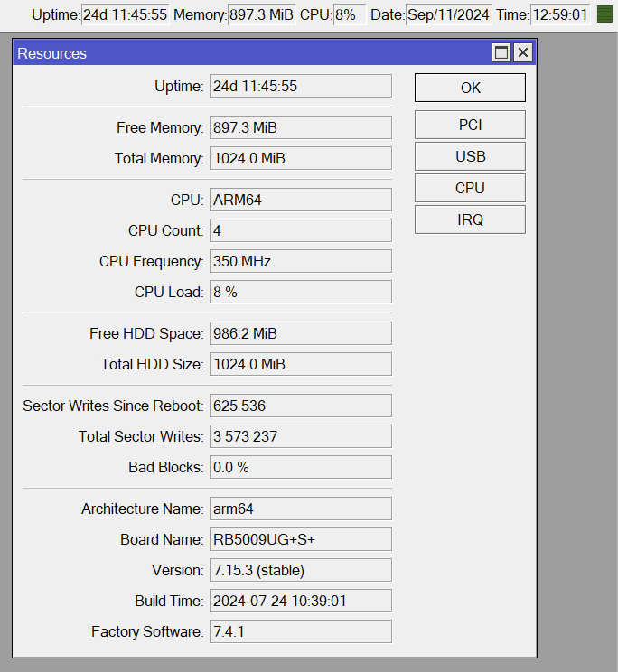Screen dimensions: 618x672
Task: Maximize the Resources window
Action: 501,52
